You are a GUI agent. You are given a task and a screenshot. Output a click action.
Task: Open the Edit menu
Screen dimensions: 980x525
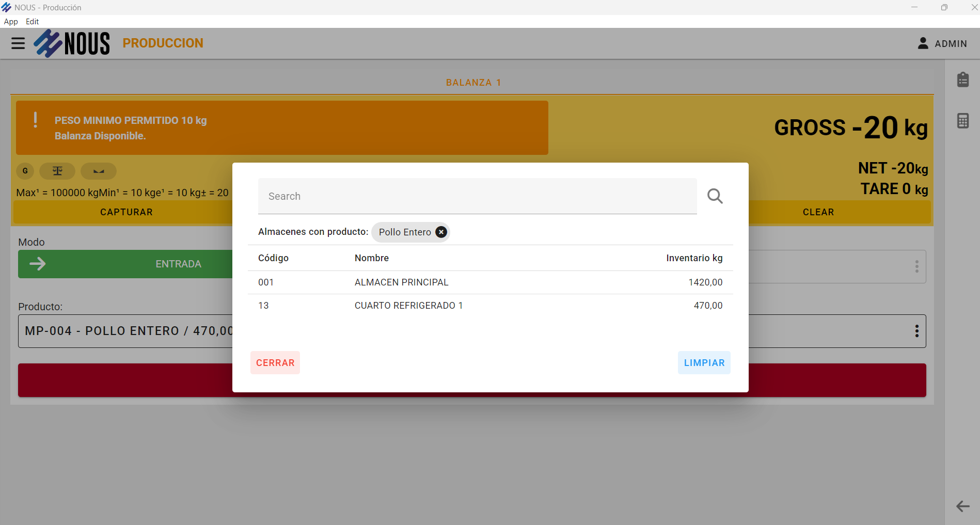pos(32,22)
